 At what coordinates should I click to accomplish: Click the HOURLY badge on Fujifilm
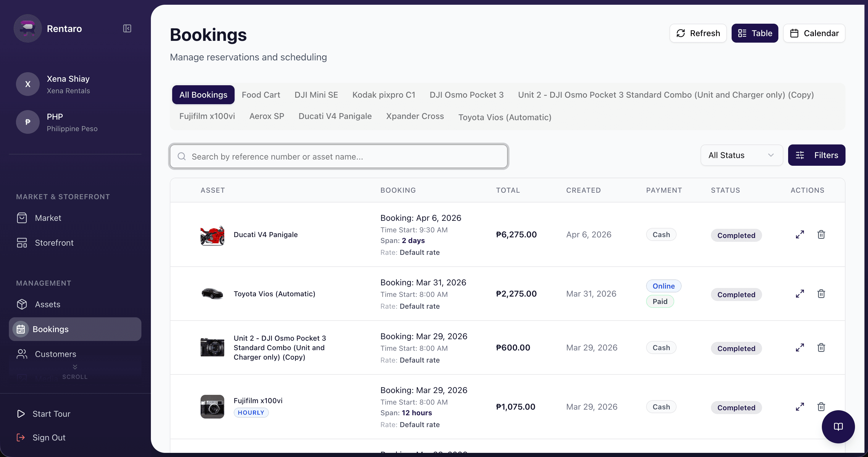tap(251, 413)
